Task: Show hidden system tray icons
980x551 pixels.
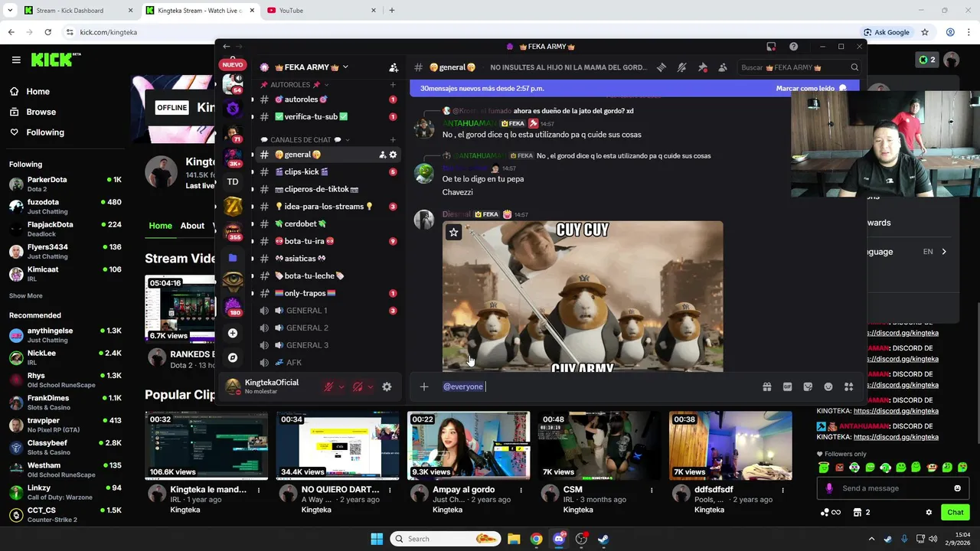Action: pos(870,539)
